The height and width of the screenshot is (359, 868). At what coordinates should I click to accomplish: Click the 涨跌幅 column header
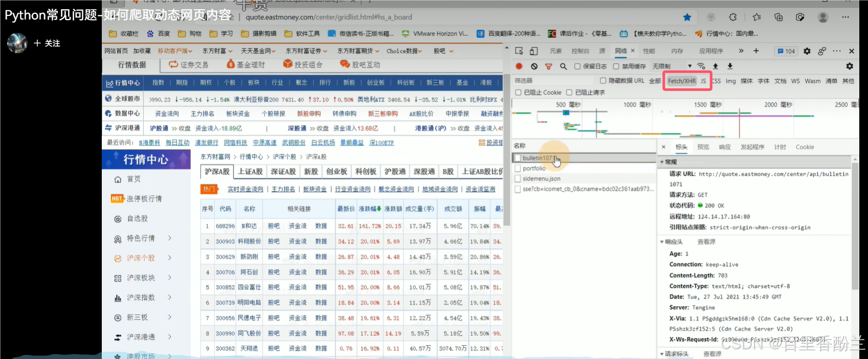pos(369,209)
